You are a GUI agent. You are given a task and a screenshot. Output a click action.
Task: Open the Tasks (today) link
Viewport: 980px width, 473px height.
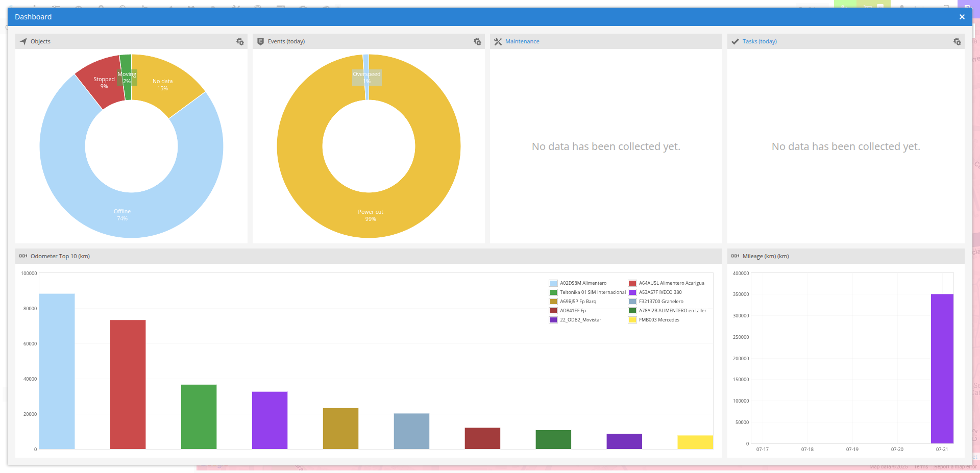click(x=760, y=41)
